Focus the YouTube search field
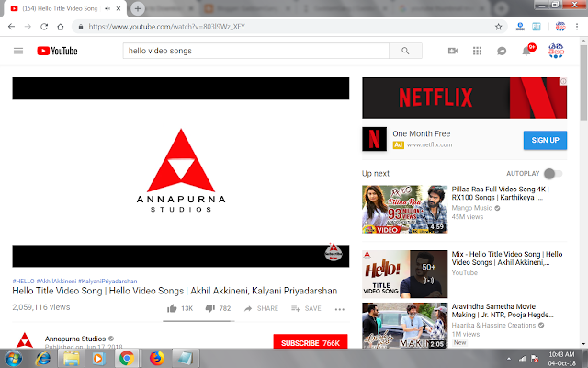588x368 pixels. 255,51
